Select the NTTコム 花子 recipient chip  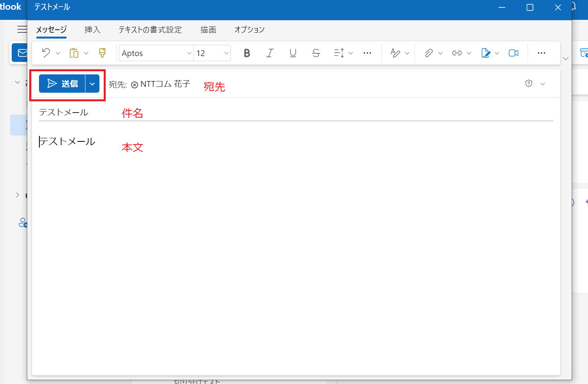pos(165,84)
